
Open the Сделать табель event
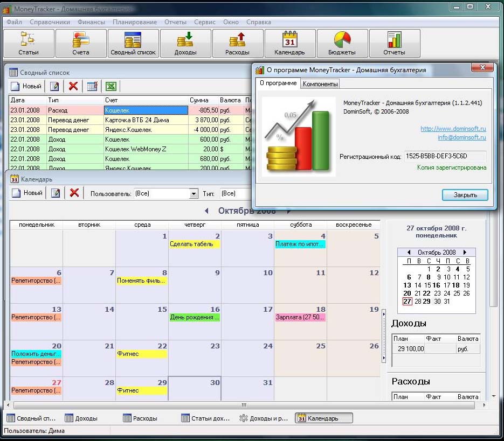point(195,244)
